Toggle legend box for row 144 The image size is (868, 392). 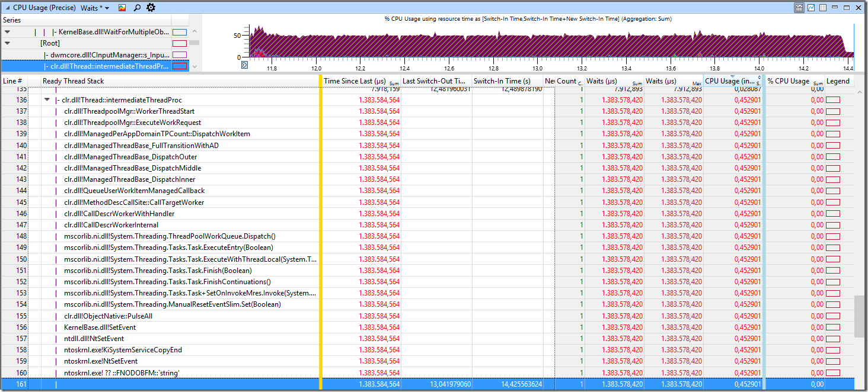833,191
